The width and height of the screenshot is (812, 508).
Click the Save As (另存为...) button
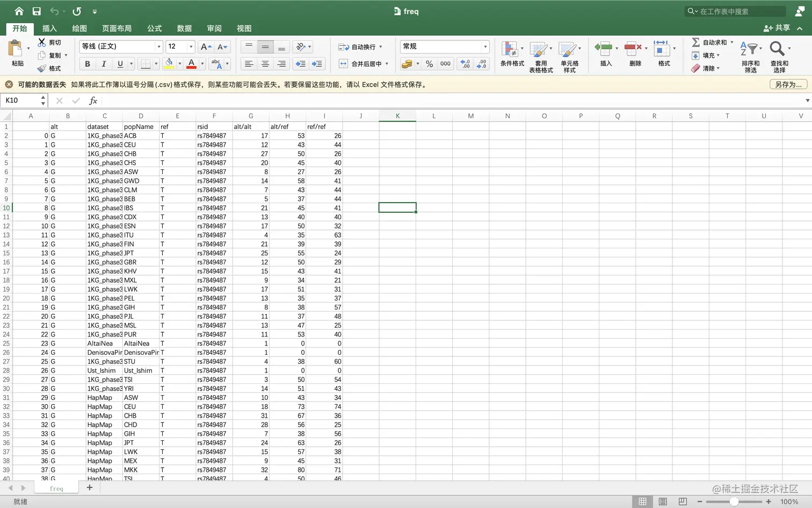788,84
